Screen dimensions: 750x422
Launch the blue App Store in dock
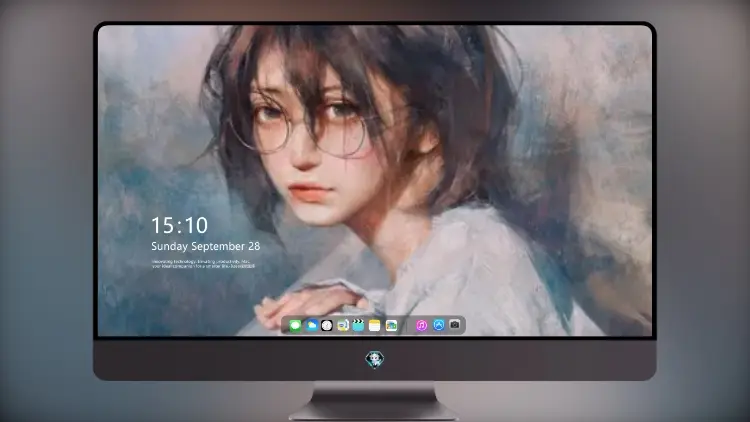pyautogui.click(x=439, y=325)
